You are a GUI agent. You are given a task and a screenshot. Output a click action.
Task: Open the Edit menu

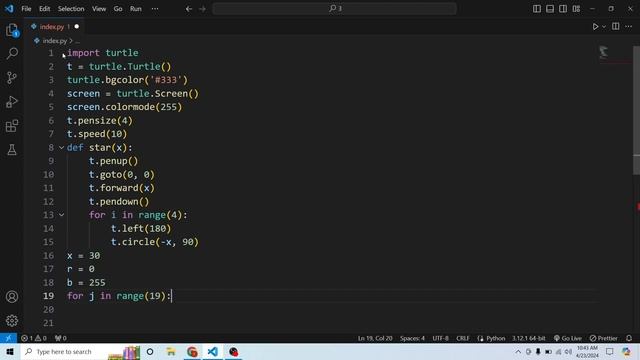pyautogui.click(x=44, y=9)
